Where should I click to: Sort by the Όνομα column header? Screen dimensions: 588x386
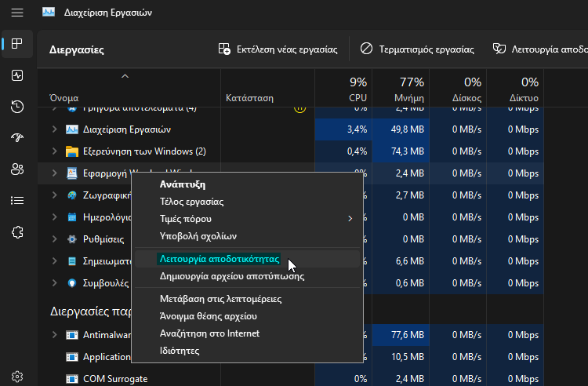pyautogui.click(x=64, y=98)
